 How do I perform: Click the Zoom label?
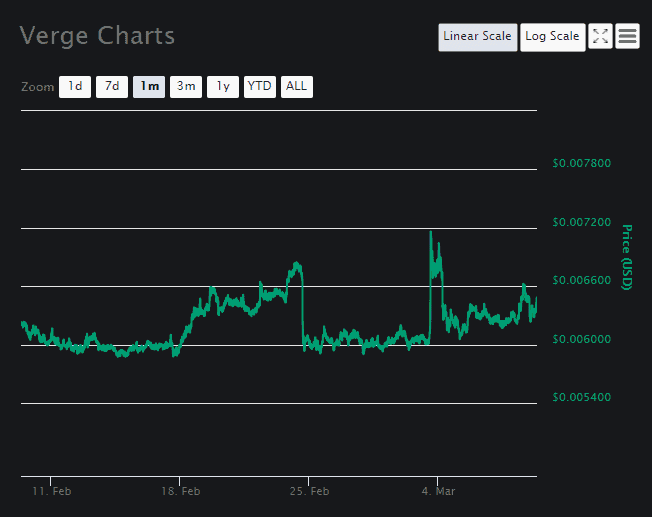[38, 87]
